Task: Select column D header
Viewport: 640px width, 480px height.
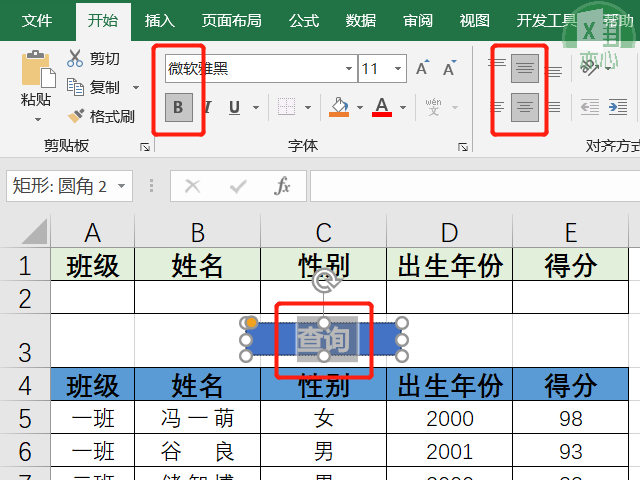Action: pos(449,232)
